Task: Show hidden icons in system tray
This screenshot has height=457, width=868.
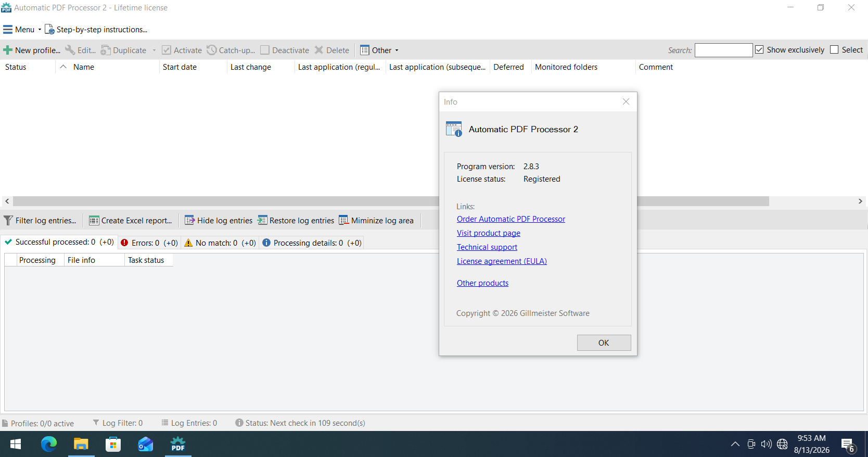Action: [x=735, y=444]
